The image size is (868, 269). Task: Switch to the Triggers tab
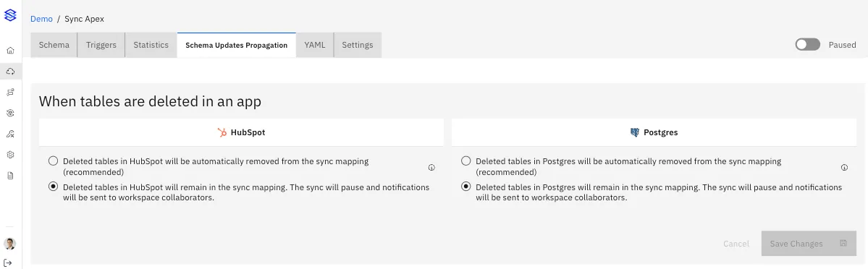[x=101, y=45]
